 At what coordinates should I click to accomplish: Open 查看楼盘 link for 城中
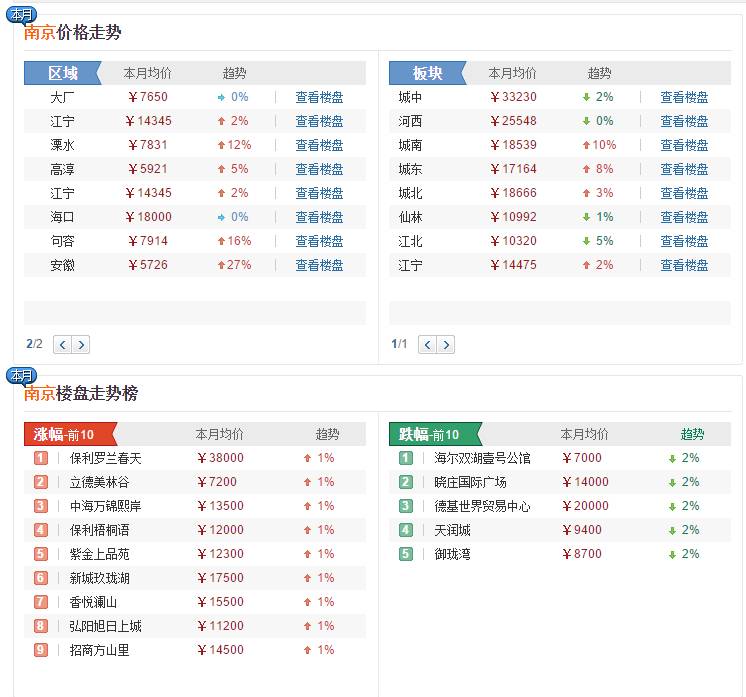684,98
